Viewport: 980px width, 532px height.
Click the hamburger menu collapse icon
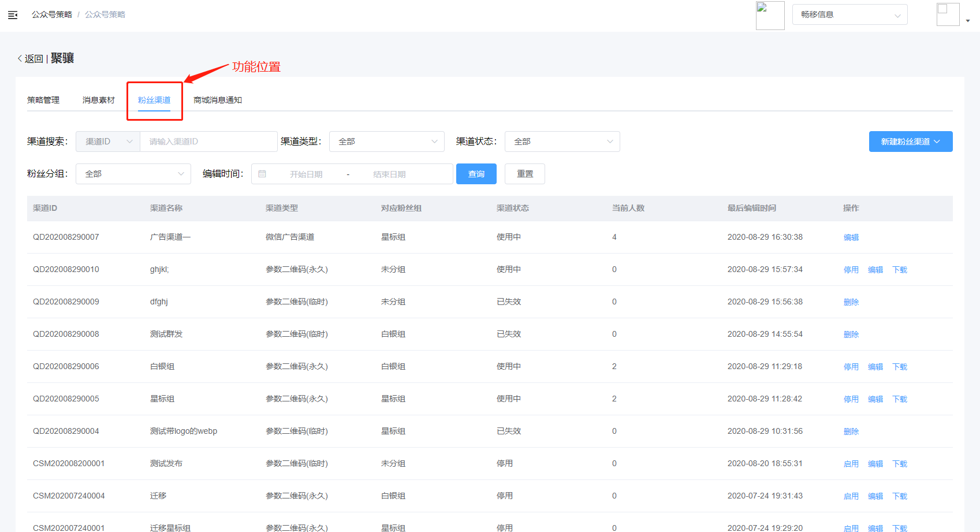13,15
